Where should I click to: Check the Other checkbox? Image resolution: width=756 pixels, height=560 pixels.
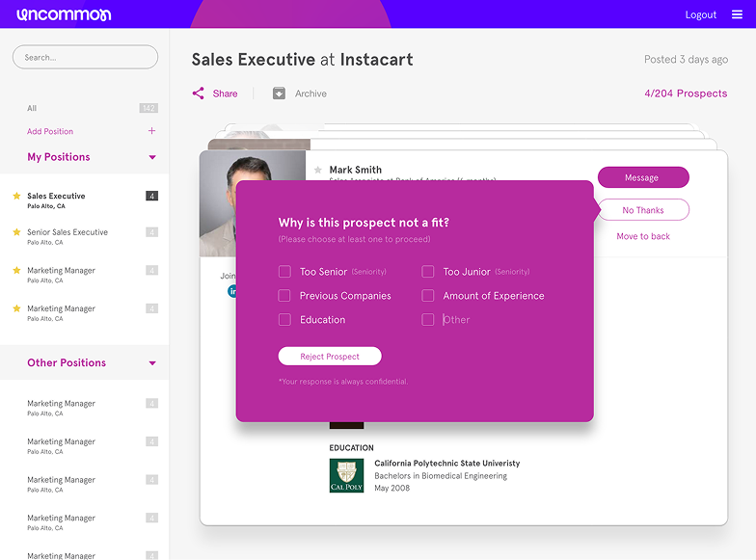click(x=428, y=320)
